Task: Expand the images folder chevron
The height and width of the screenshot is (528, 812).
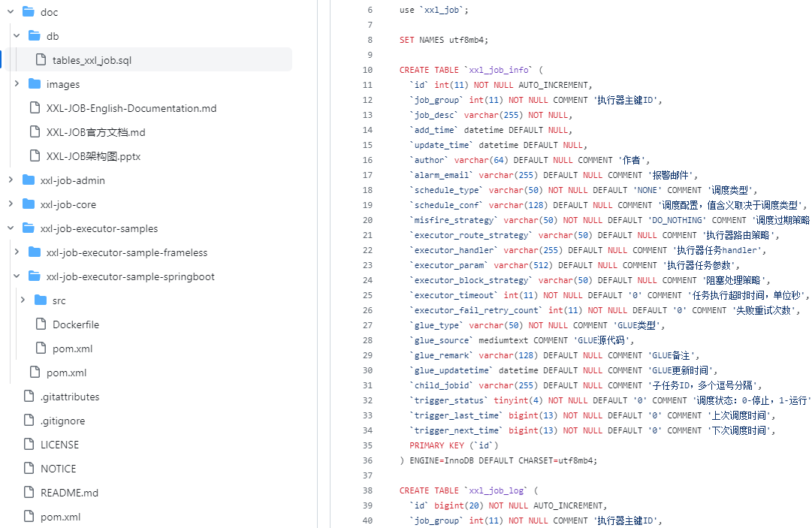Action: [17, 84]
